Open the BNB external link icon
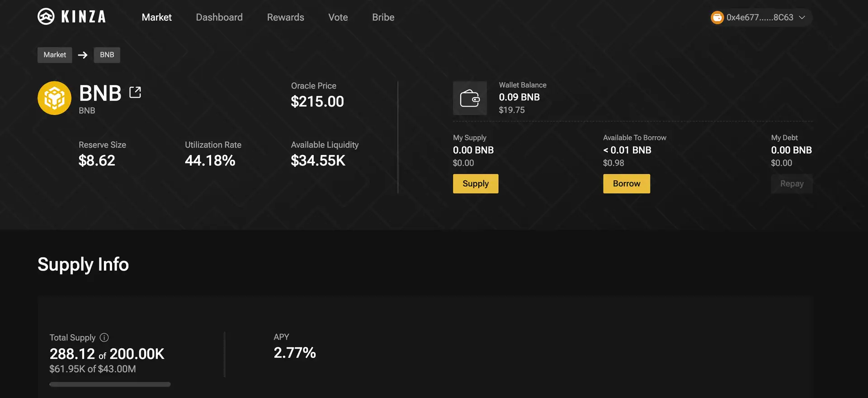 point(135,92)
